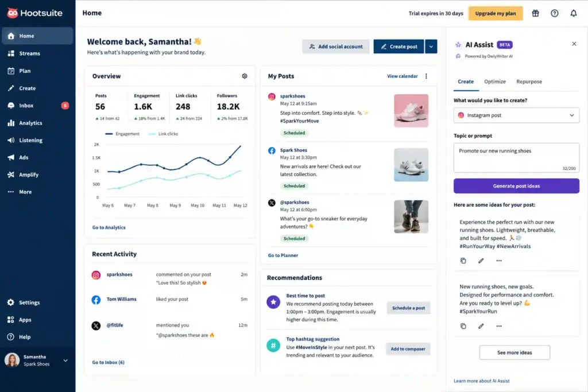
Task: Open Plan in the sidebar
Action: click(37, 71)
